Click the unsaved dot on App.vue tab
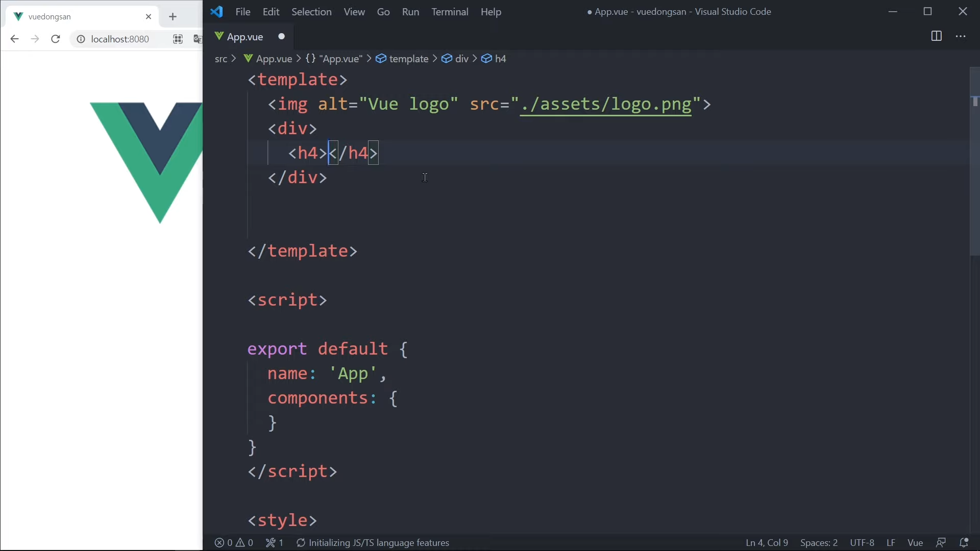Viewport: 980px width, 551px height. click(282, 37)
